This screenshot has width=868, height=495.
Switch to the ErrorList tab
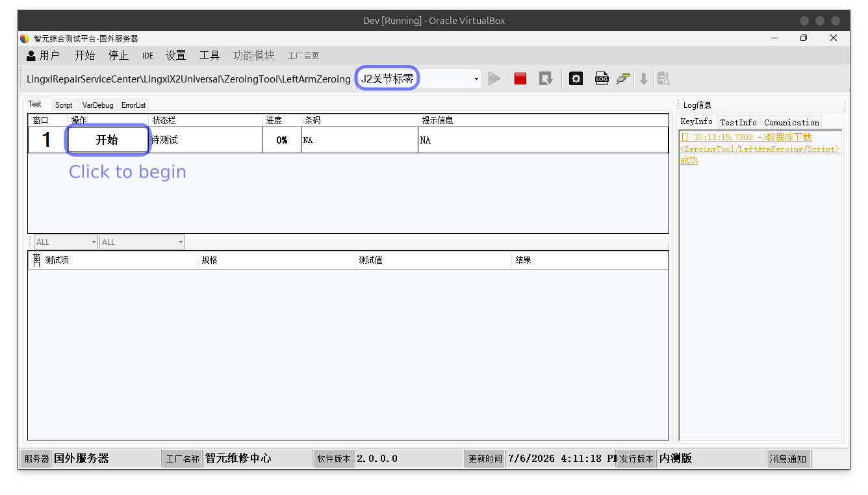[133, 105]
